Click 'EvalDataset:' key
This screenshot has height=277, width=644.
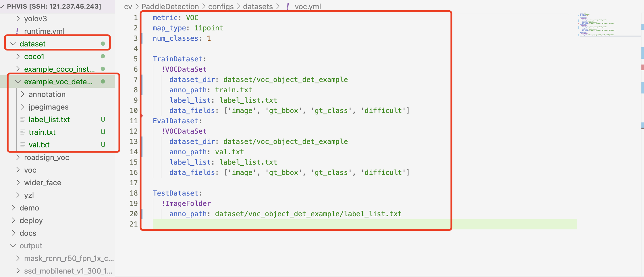(x=177, y=121)
